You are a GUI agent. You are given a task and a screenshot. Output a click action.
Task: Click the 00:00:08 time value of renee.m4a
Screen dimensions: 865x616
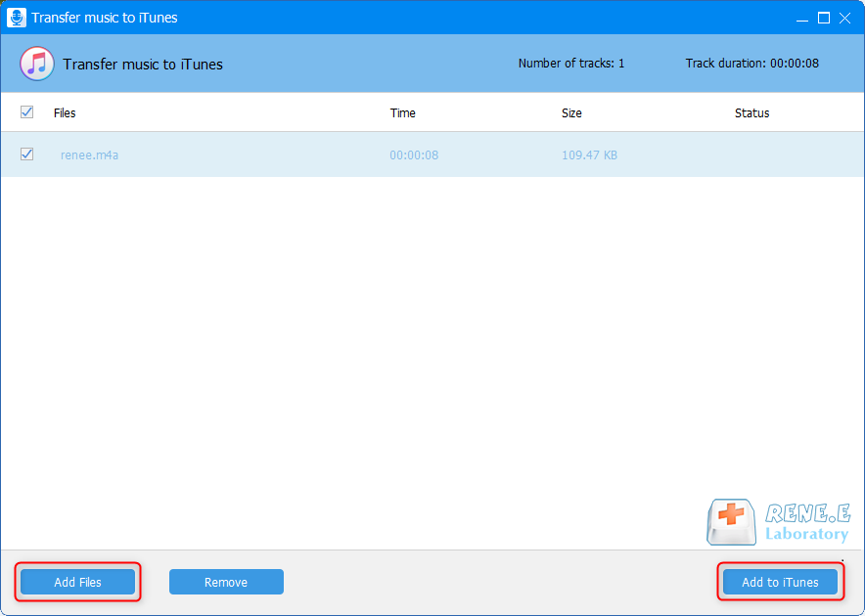tap(414, 154)
